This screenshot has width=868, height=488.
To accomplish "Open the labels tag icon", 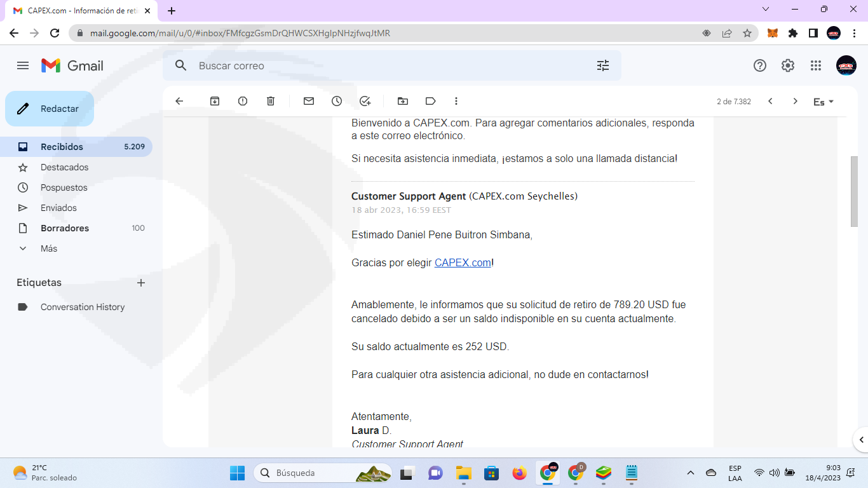I will click(431, 101).
